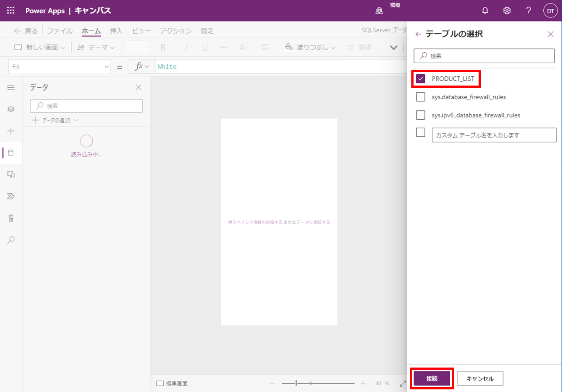The image size is (562, 392).
Task: Click the environment icon in header
Action: point(379,11)
